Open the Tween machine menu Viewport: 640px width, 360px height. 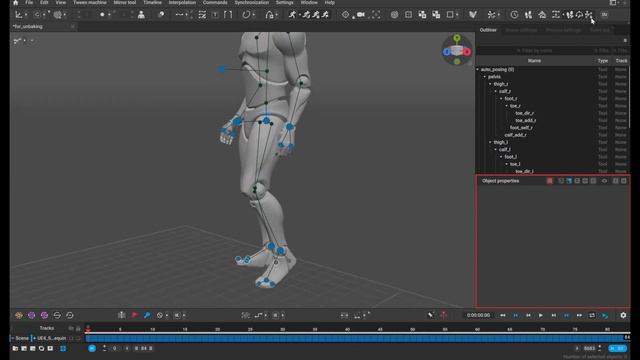[90, 2]
